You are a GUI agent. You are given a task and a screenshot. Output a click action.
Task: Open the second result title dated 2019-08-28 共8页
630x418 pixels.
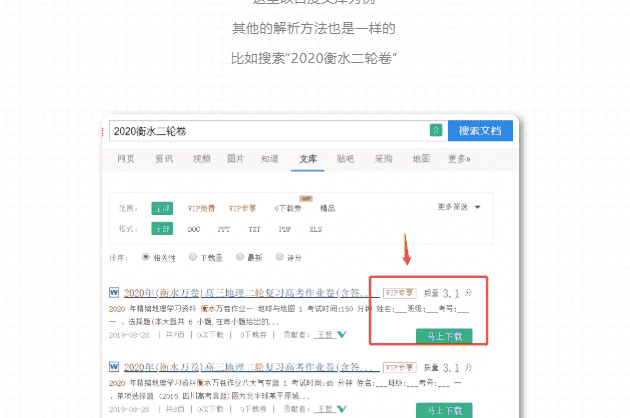pyautogui.click(x=252, y=367)
